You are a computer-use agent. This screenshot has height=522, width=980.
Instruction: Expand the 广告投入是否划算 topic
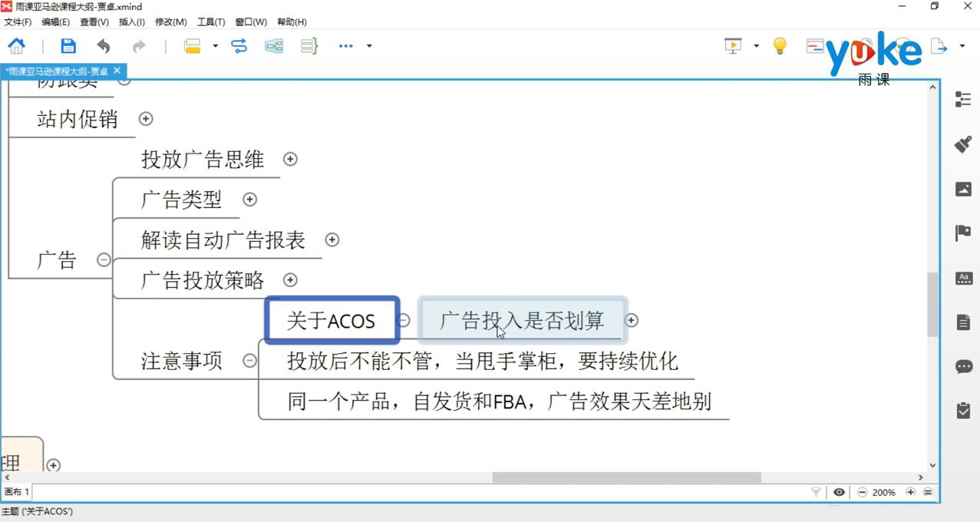pyautogui.click(x=632, y=320)
